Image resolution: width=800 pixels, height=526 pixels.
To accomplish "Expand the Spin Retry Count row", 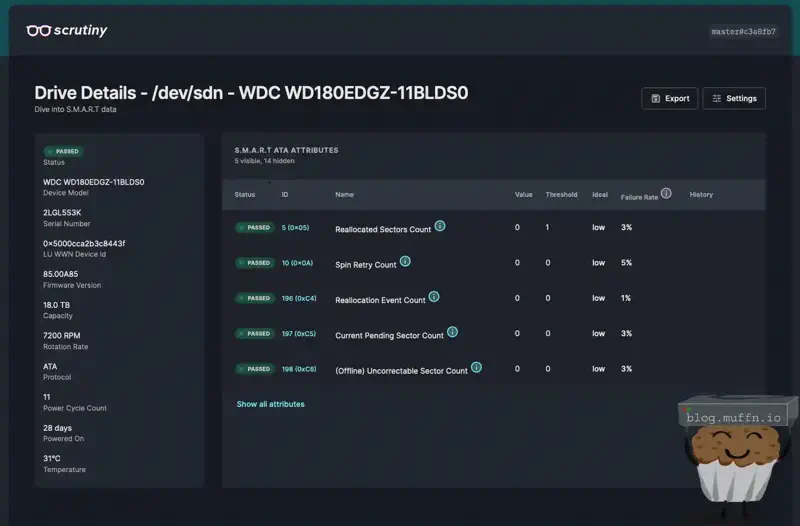I will [366, 264].
